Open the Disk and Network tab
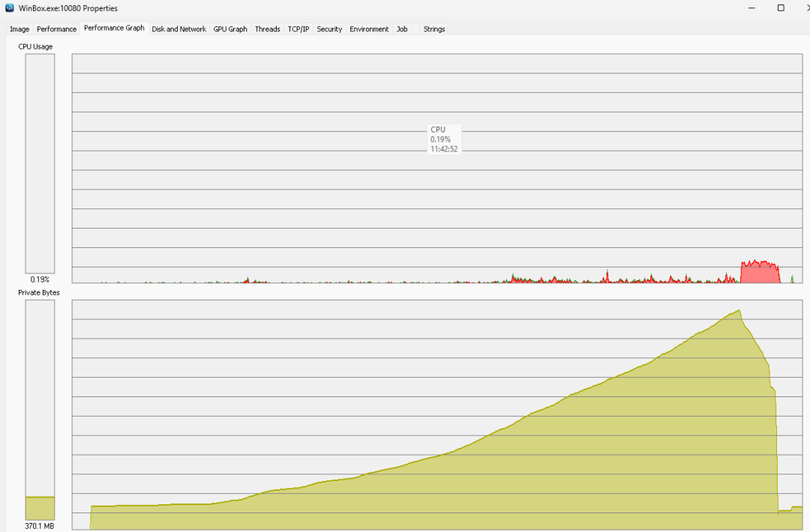 click(x=178, y=29)
